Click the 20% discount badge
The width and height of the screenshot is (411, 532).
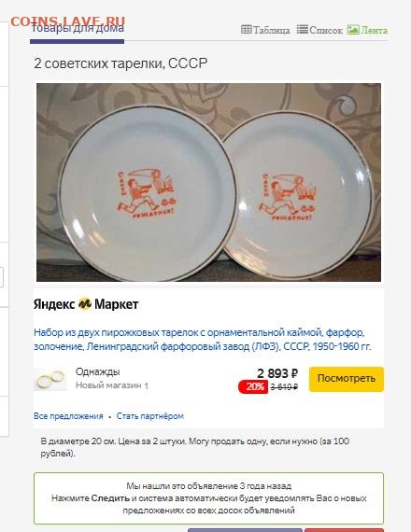(x=253, y=386)
